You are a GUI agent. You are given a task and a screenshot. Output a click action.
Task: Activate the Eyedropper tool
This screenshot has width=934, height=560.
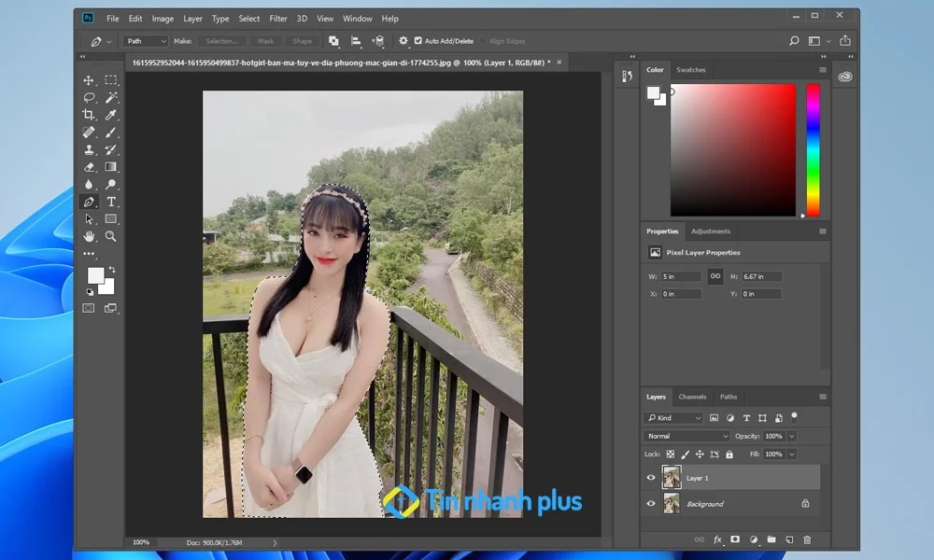pyautogui.click(x=111, y=115)
